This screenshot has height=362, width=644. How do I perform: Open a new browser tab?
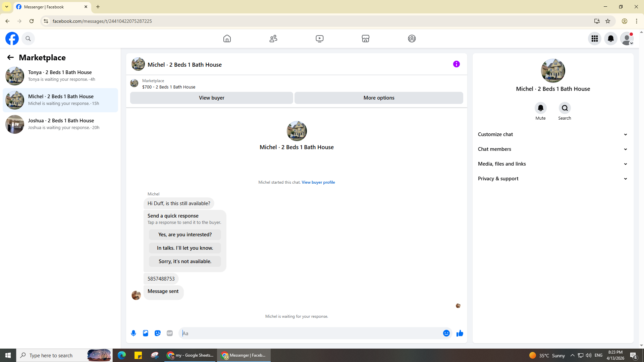point(98,7)
